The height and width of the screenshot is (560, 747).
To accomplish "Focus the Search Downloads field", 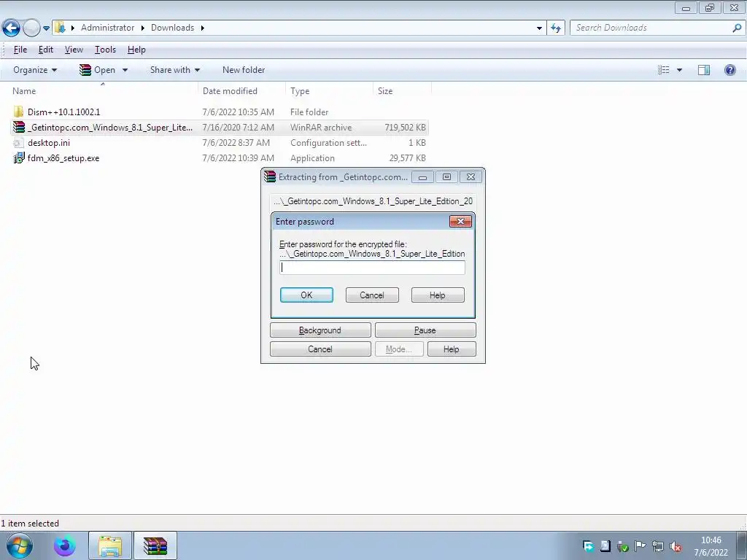I will (x=651, y=28).
